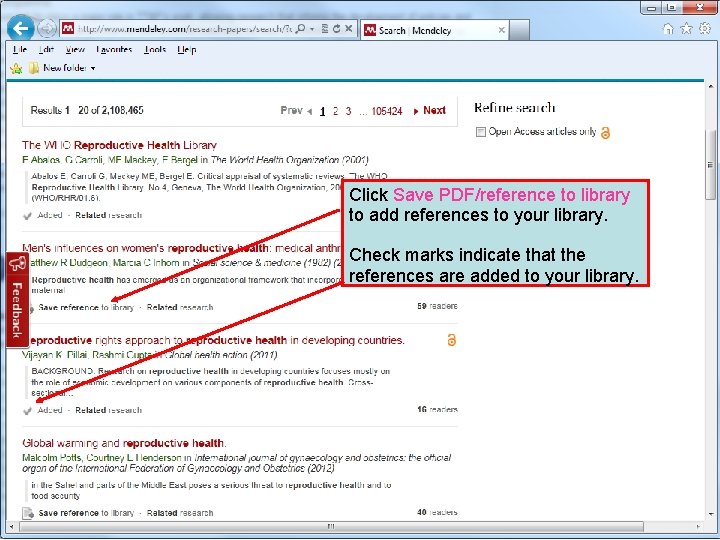Image resolution: width=720 pixels, height=540 pixels.
Task: Open the Tools menu
Action: point(155,49)
